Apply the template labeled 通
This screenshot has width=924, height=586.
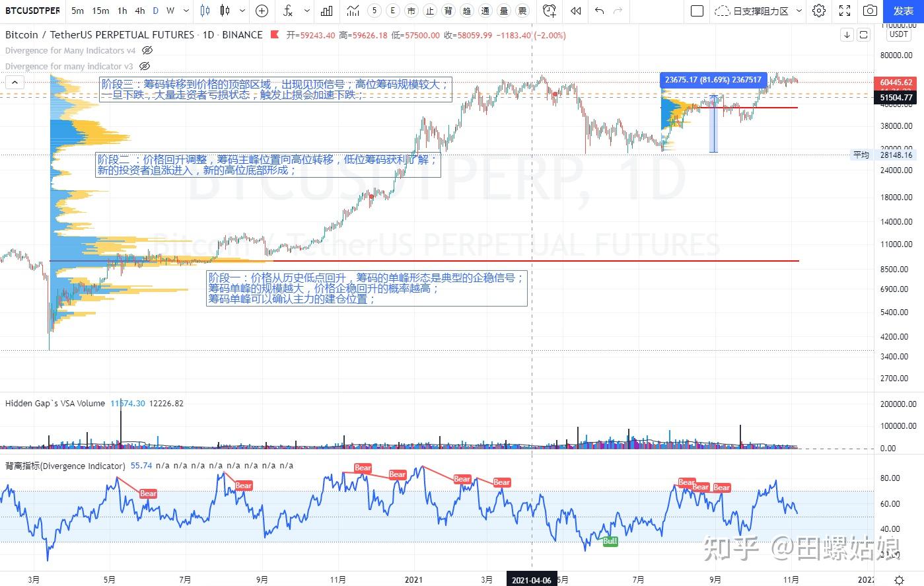tap(485, 11)
